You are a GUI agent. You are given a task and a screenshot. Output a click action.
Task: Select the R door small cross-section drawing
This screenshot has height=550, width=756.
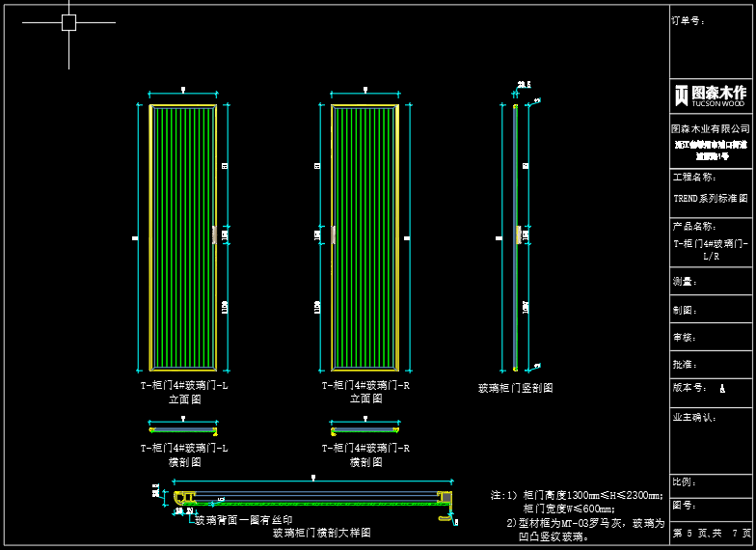[x=364, y=429]
